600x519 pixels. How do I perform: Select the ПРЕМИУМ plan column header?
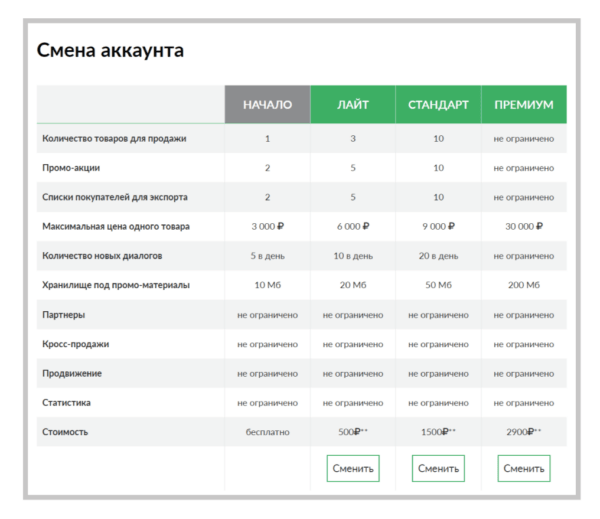524,104
